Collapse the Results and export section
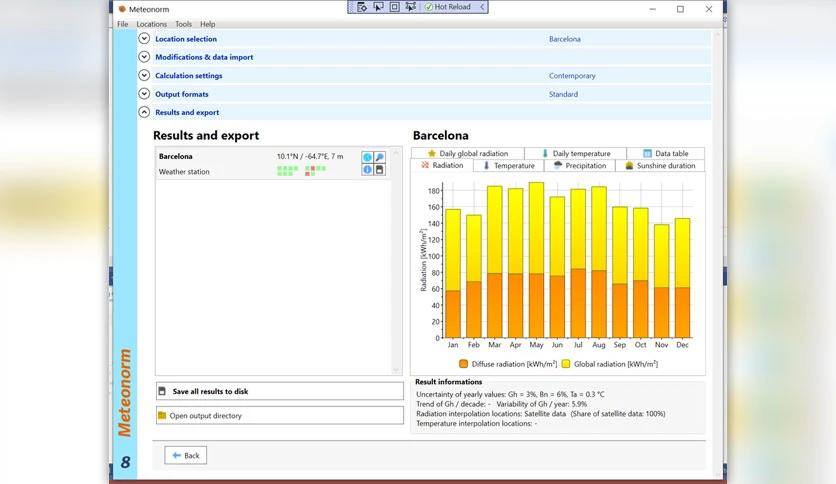The width and height of the screenshot is (836, 484). tap(144, 112)
